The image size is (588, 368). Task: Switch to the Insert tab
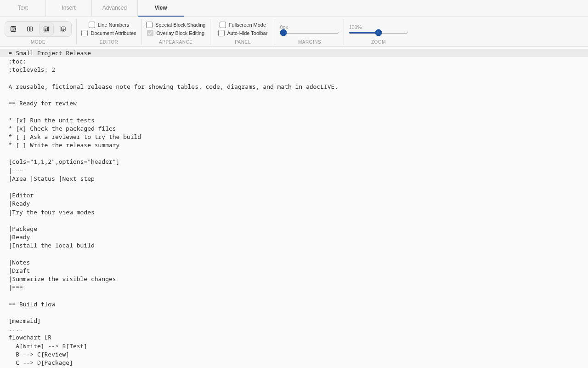tap(69, 8)
